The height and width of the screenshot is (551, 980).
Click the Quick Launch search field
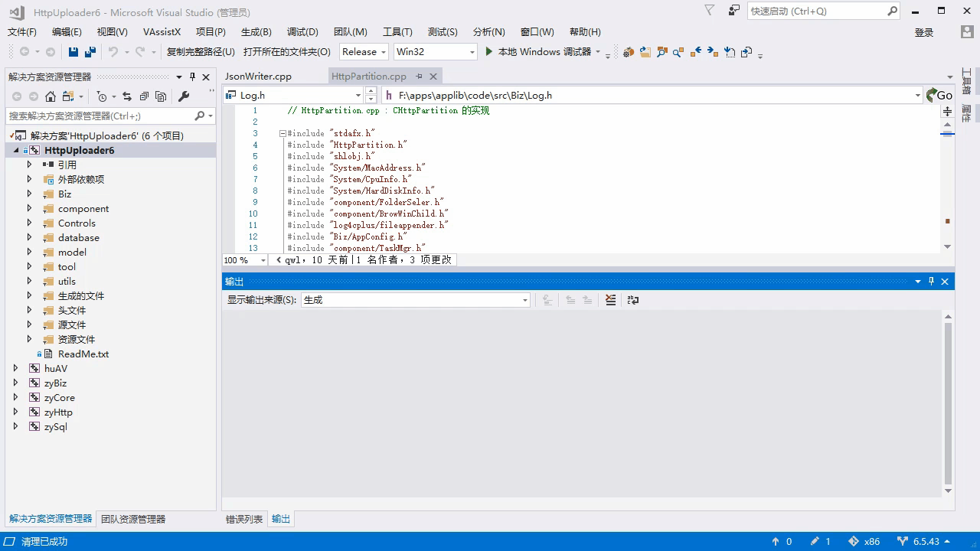pyautogui.click(x=818, y=11)
